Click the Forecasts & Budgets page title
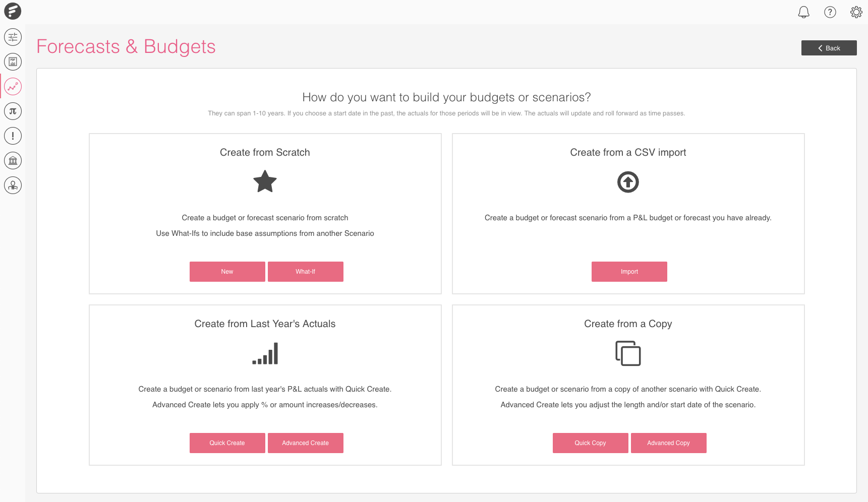 (126, 46)
